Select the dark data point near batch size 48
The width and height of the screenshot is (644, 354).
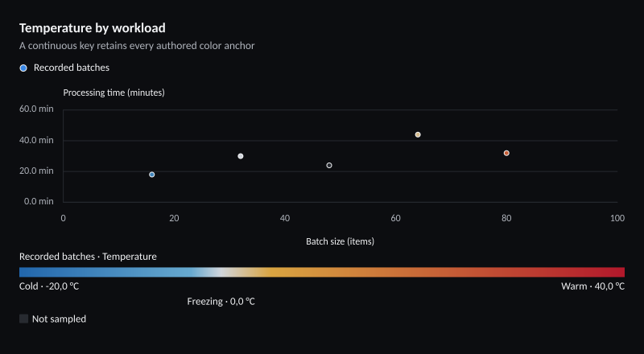329,166
